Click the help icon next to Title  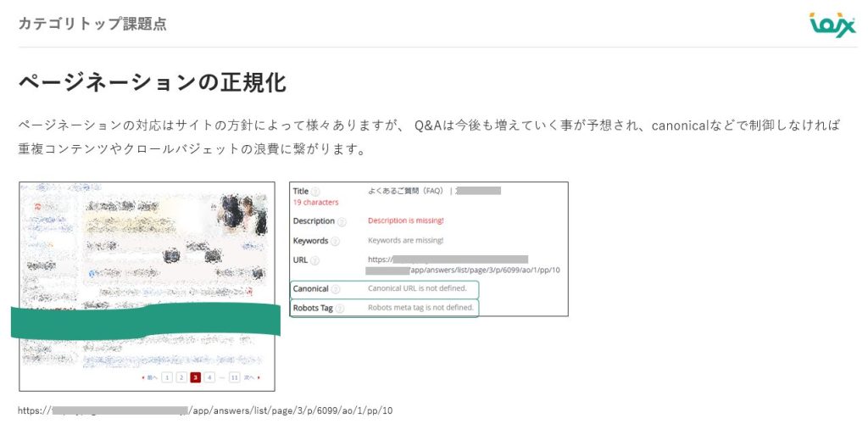pyautogui.click(x=315, y=192)
